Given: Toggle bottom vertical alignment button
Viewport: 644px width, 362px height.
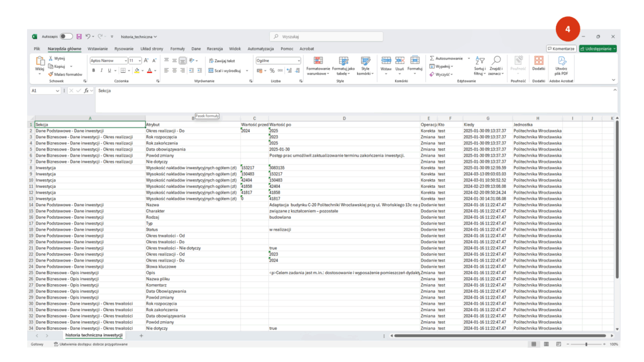Looking at the screenshot, I should (182, 60).
